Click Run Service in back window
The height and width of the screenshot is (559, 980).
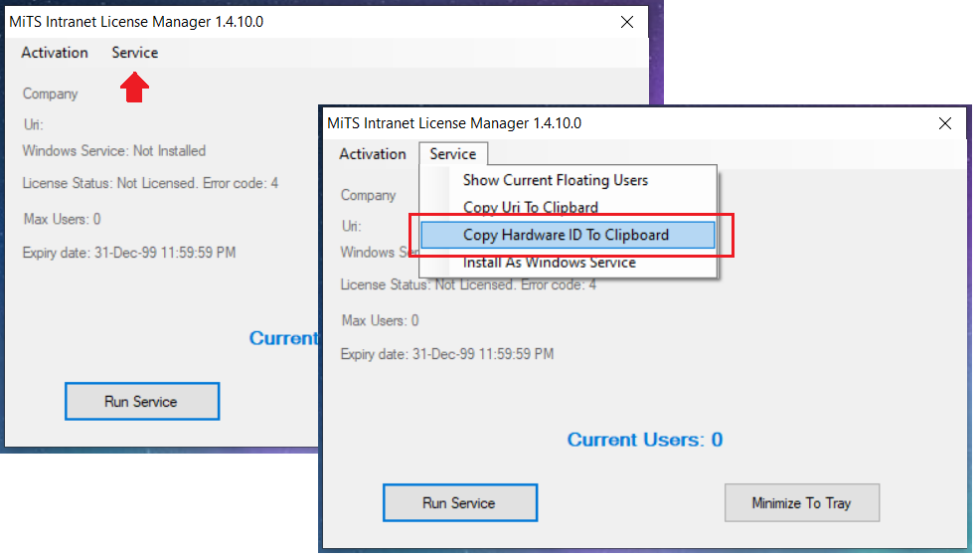pos(142,402)
